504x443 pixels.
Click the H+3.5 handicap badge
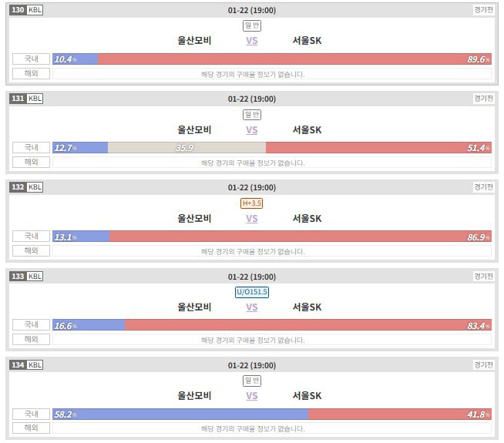click(252, 203)
